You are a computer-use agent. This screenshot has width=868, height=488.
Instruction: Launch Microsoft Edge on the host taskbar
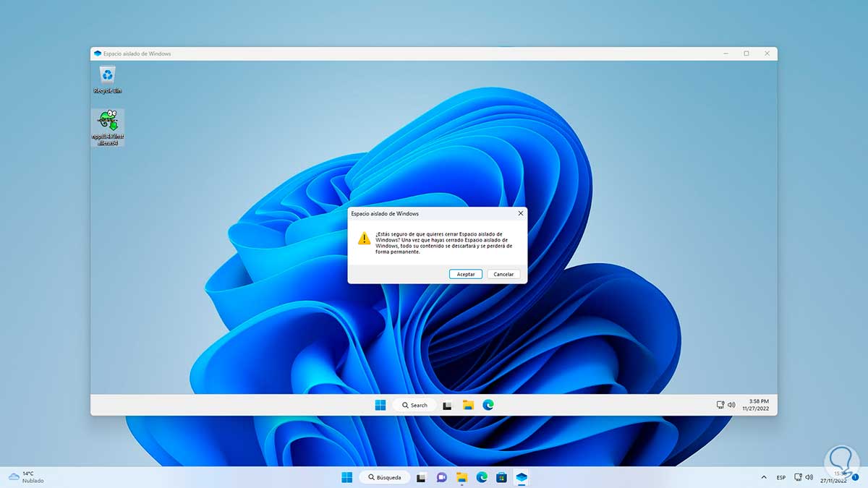(482, 477)
